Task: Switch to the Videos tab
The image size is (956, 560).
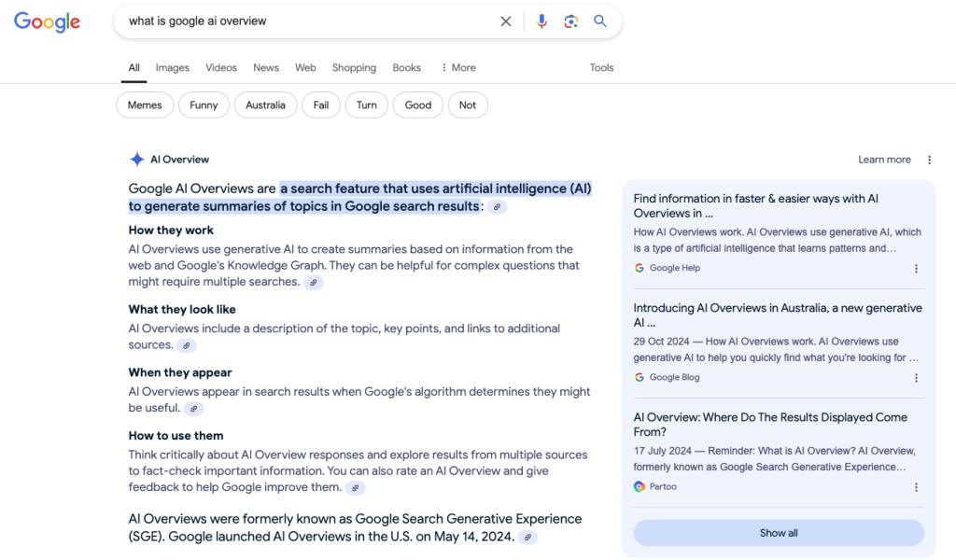Action: click(220, 67)
